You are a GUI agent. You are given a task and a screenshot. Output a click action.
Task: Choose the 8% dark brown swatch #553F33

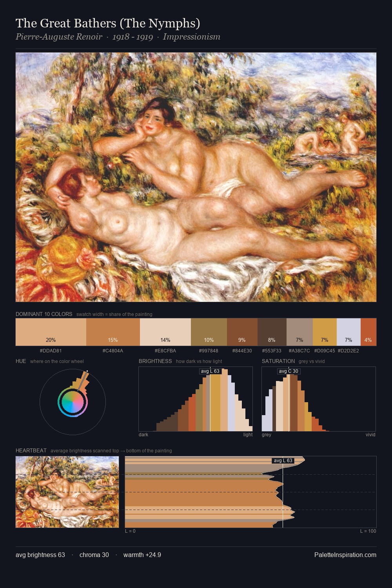(x=272, y=332)
